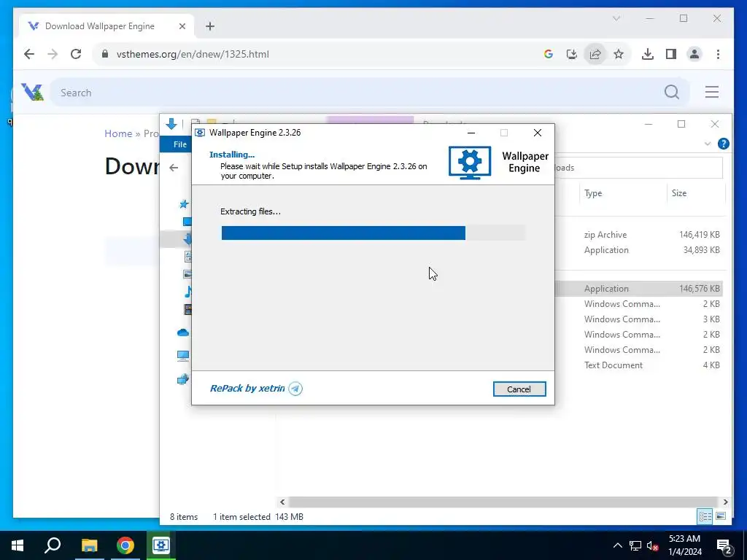Switch to large icons view in Explorer

(x=721, y=516)
